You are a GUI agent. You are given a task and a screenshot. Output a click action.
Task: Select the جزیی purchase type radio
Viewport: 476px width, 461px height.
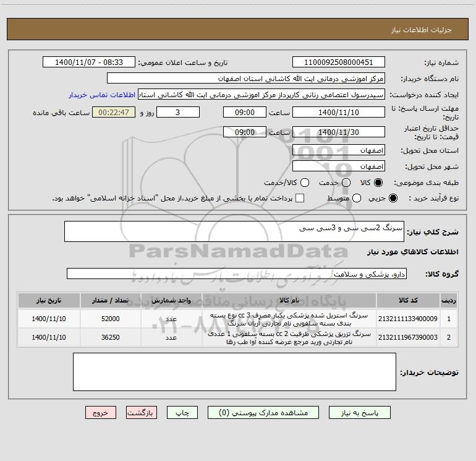393,198
